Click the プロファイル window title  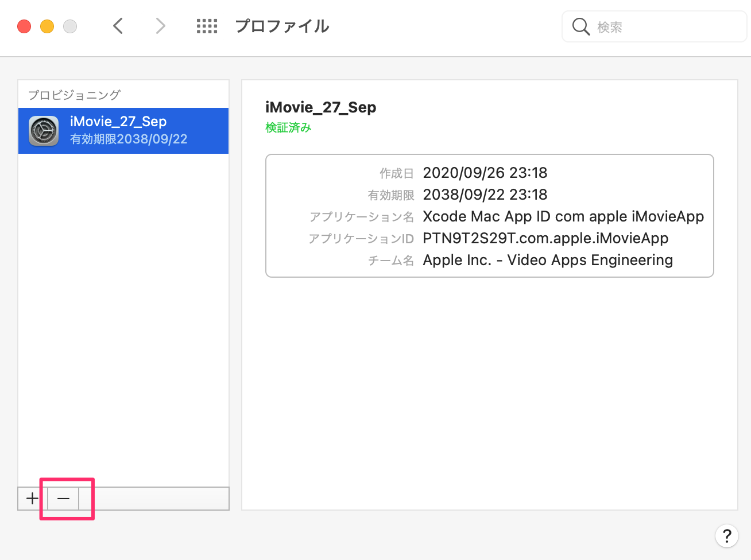(282, 26)
